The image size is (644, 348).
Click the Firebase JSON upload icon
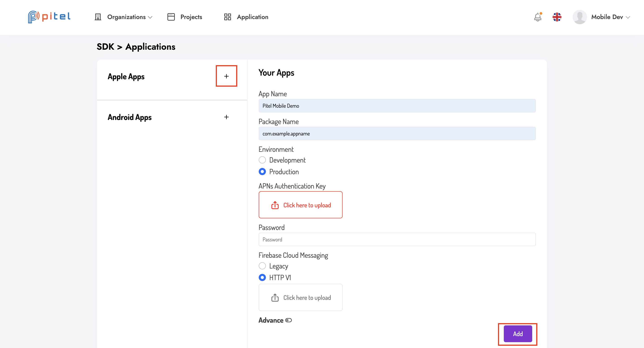[x=275, y=297]
